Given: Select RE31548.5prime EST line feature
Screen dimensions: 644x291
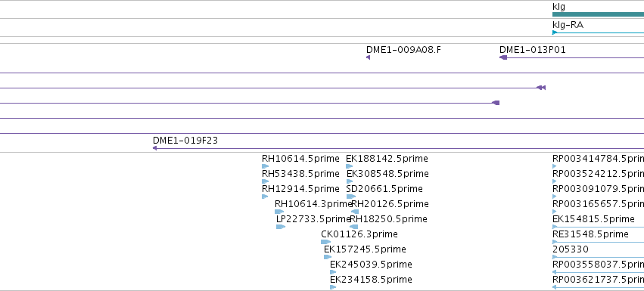Looking at the screenshot, I should point(598,242).
